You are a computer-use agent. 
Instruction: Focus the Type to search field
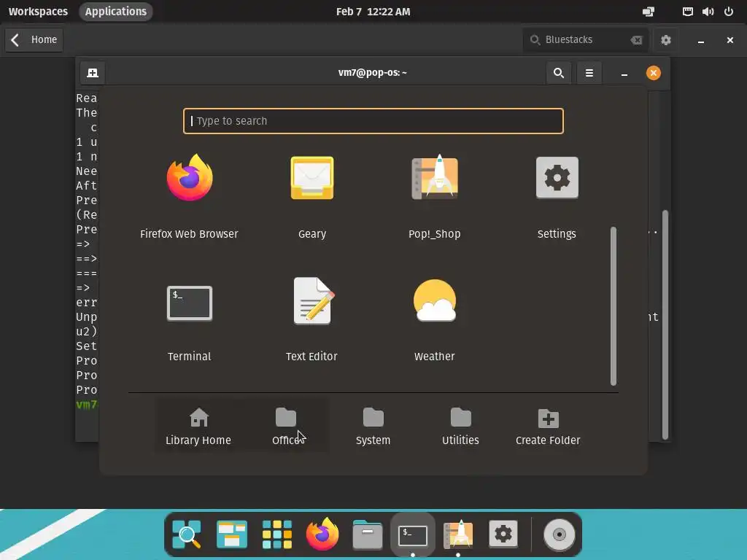tap(373, 121)
